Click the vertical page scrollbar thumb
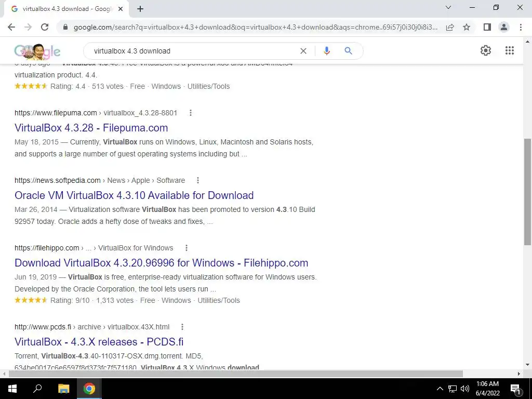Screen dimensions: 532x399 [x=527, y=192]
